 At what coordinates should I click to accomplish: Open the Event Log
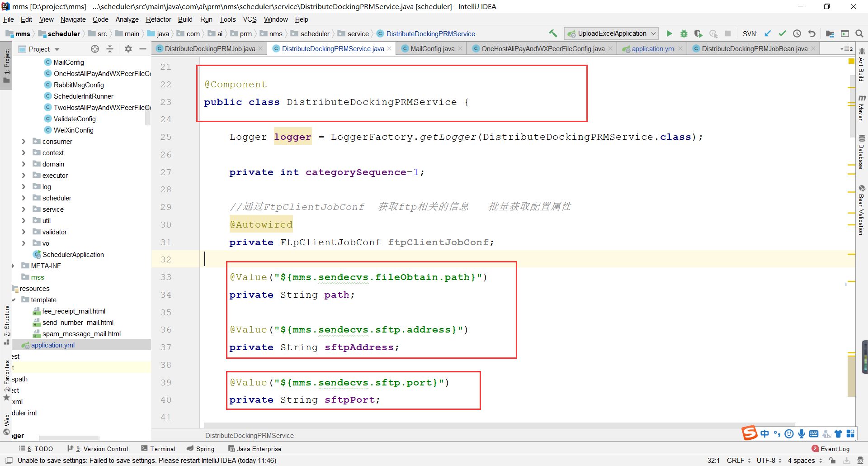pyautogui.click(x=831, y=449)
